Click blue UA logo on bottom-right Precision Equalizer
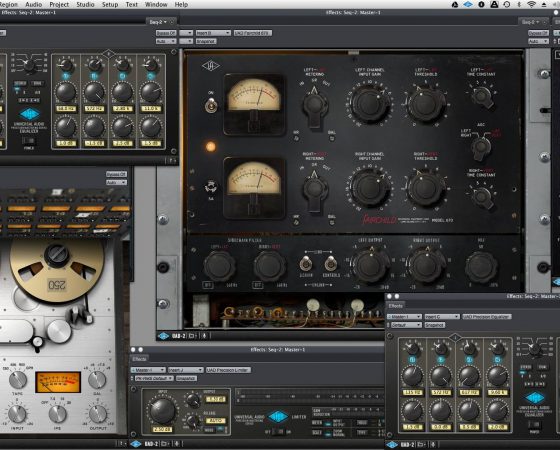The height and width of the screenshot is (450, 560). [535, 398]
